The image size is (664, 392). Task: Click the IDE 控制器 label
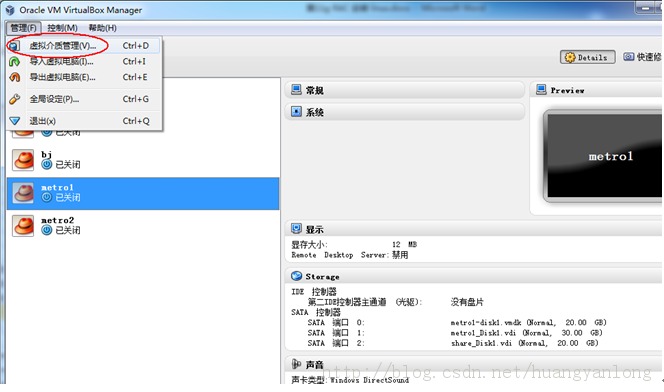[x=314, y=292]
